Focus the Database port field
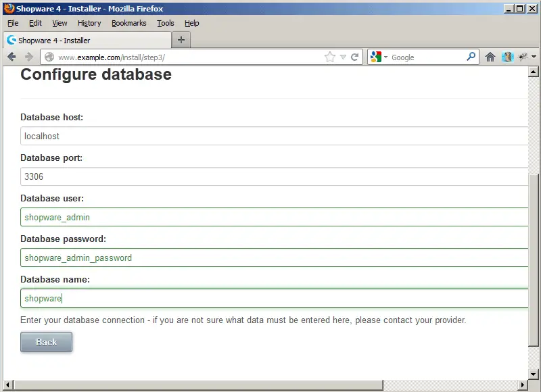 [275, 176]
